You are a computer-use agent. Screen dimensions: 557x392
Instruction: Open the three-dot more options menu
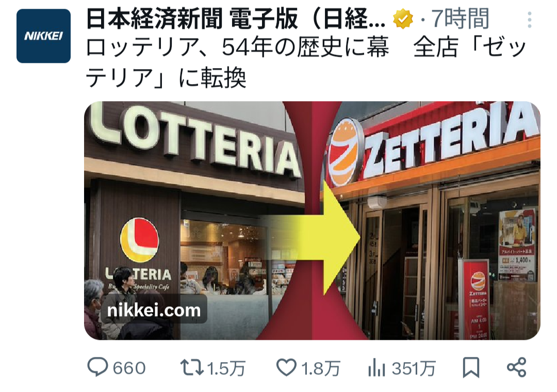529,20
